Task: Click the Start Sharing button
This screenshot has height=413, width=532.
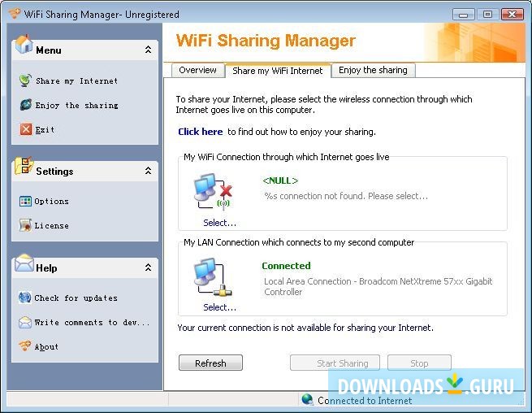Action: (335, 363)
